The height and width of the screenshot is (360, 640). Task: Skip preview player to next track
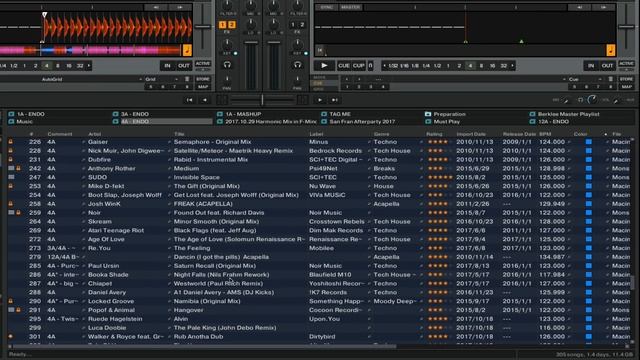335,100
